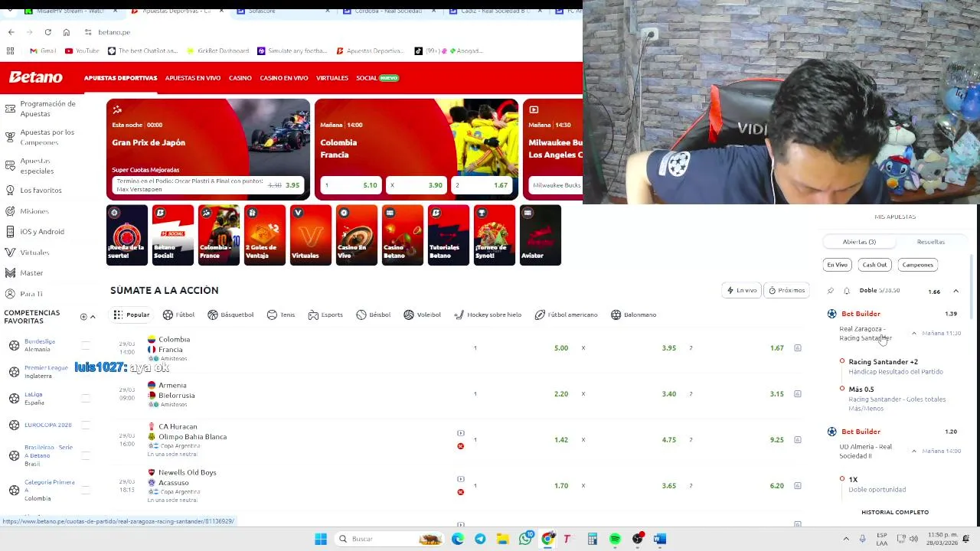Select 5.10 odds for Colombia in banner
Image resolution: width=980 pixels, height=551 pixels.
[x=351, y=185]
